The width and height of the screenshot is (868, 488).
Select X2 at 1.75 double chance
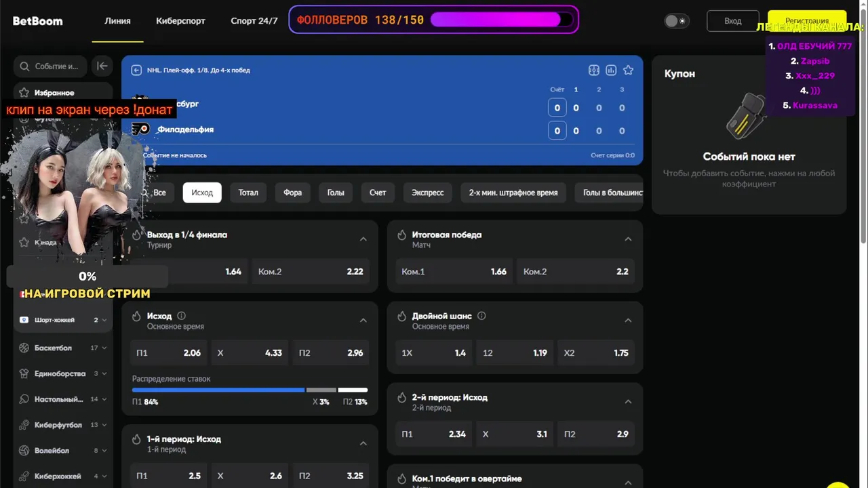(x=596, y=353)
